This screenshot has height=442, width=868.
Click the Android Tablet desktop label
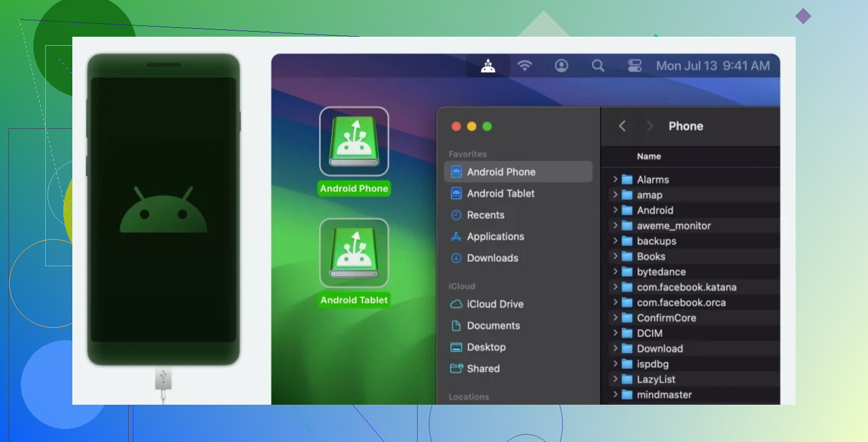click(x=354, y=300)
